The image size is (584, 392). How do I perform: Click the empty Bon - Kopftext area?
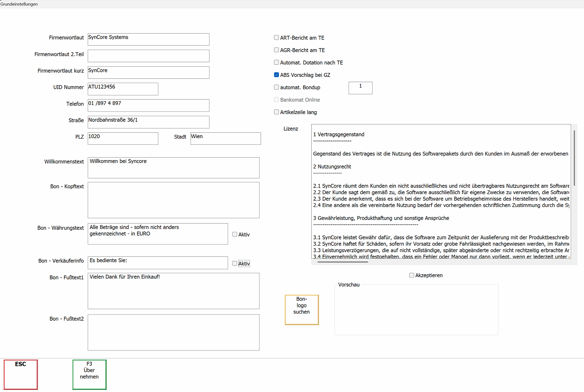click(x=173, y=200)
